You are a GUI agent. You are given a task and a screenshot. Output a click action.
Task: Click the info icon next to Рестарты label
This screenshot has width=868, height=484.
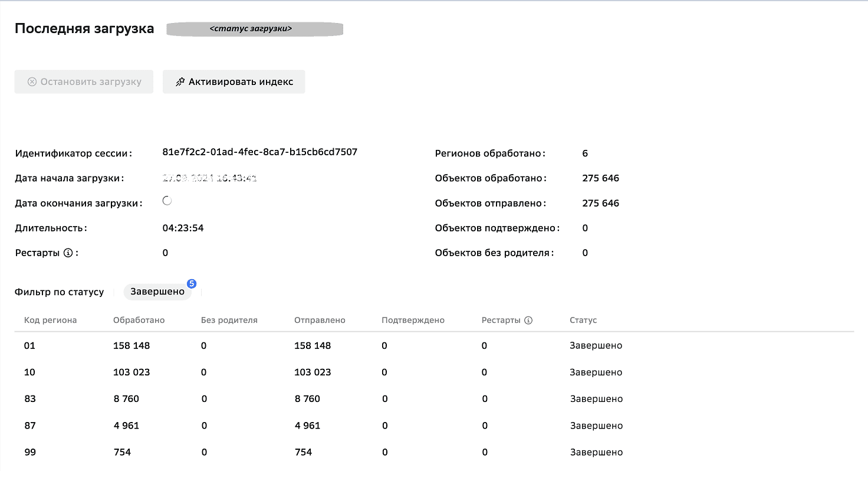point(68,253)
